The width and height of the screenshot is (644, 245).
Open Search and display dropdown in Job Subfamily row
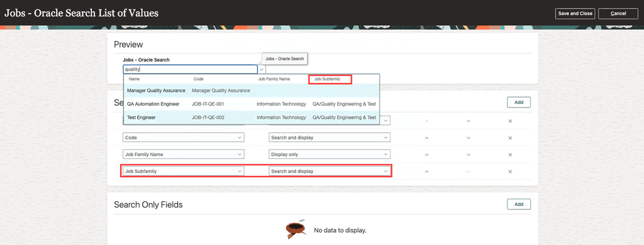click(330, 171)
